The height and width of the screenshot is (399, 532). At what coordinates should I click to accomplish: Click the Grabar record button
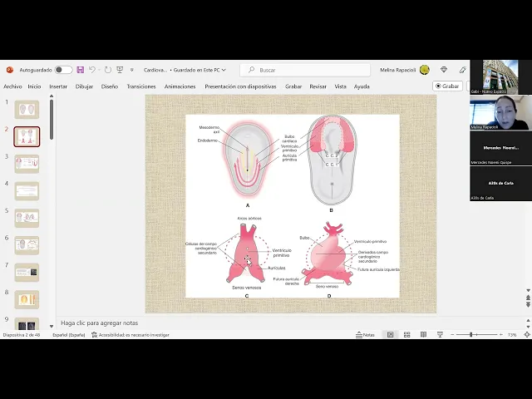coord(447,86)
